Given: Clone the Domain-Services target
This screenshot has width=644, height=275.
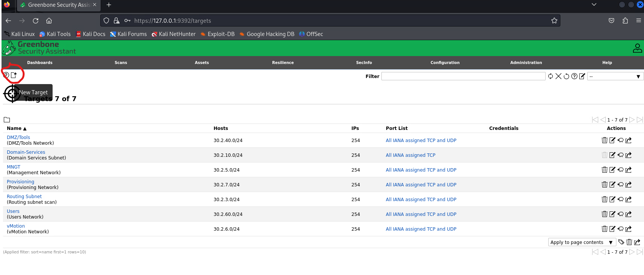Looking at the screenshot, I should coord(621,155).
